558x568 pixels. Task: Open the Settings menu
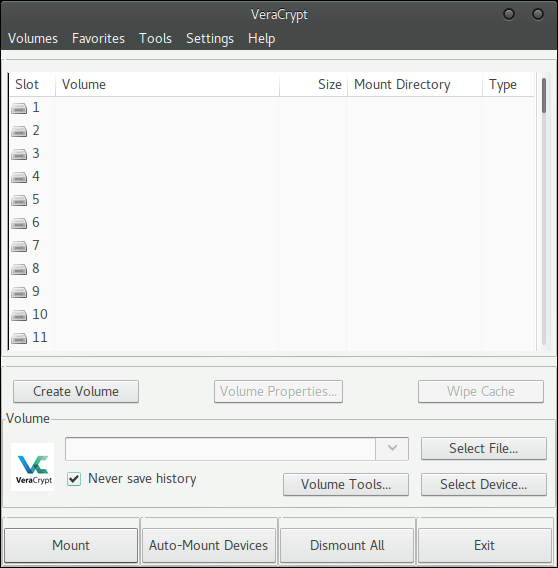[210, 38]
